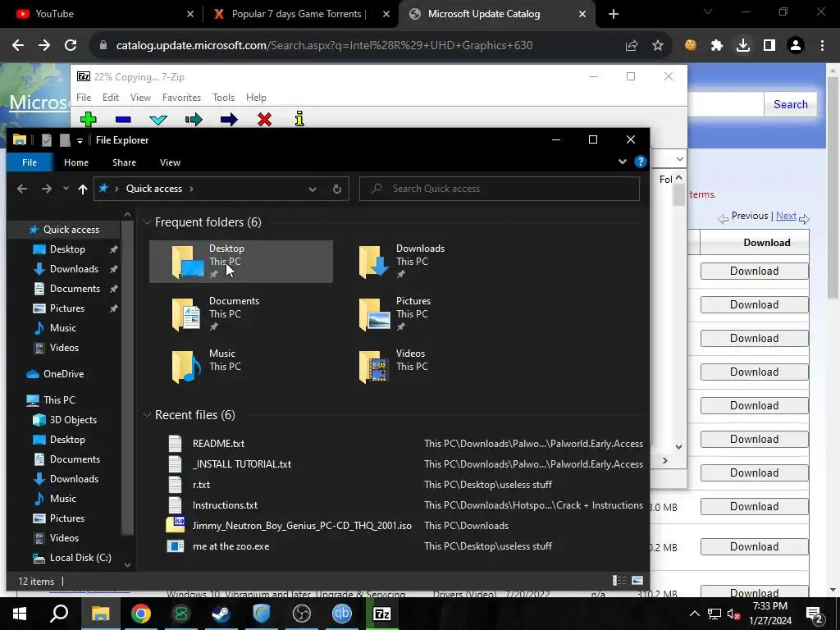Open the Chrome downloads icon
Image resolution: width=840 pixels, height=630 pixels.
(x=743, y=46)
